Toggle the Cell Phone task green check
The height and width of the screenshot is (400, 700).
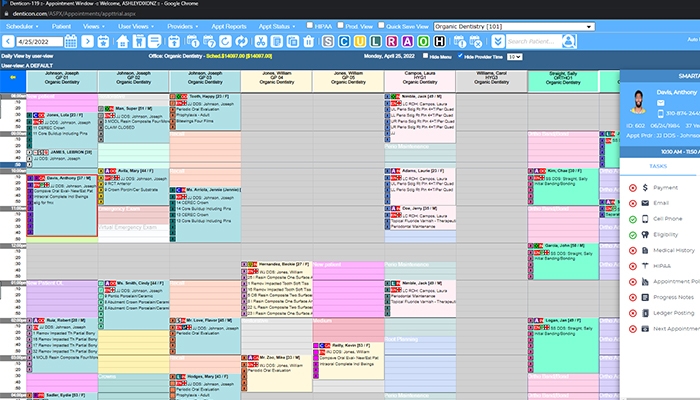coord(633,219)
